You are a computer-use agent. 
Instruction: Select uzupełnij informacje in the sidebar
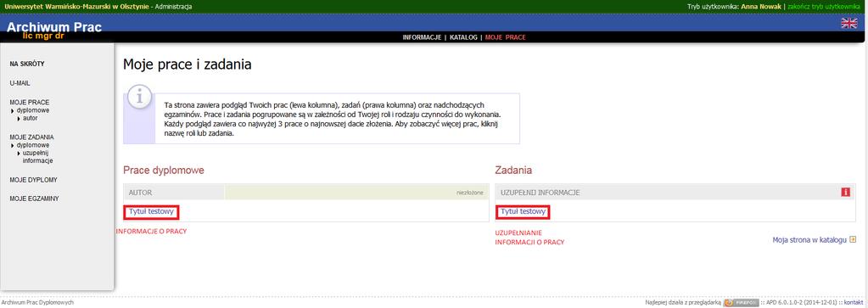point(36,157)
